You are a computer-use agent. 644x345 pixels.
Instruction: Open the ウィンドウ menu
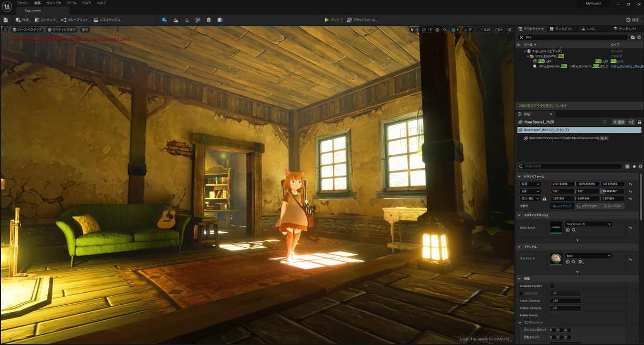[x=54, y=3]
